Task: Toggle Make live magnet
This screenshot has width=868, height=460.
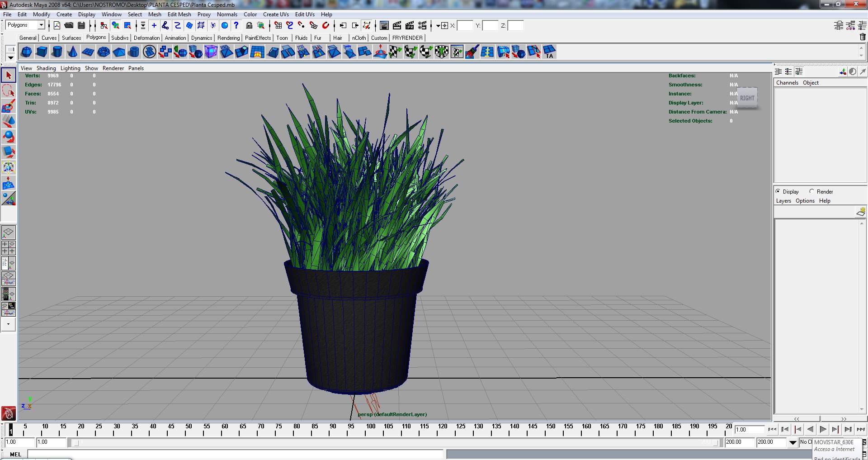Action: 325,25
